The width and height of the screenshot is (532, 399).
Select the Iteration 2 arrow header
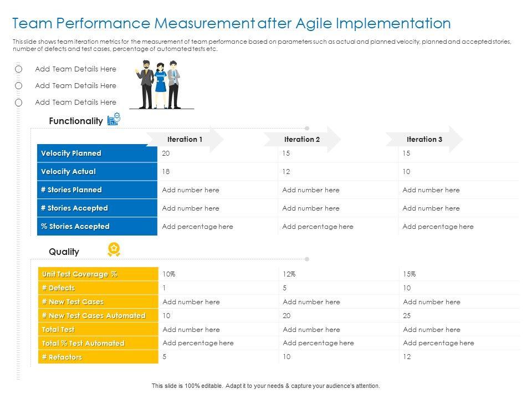303,139
